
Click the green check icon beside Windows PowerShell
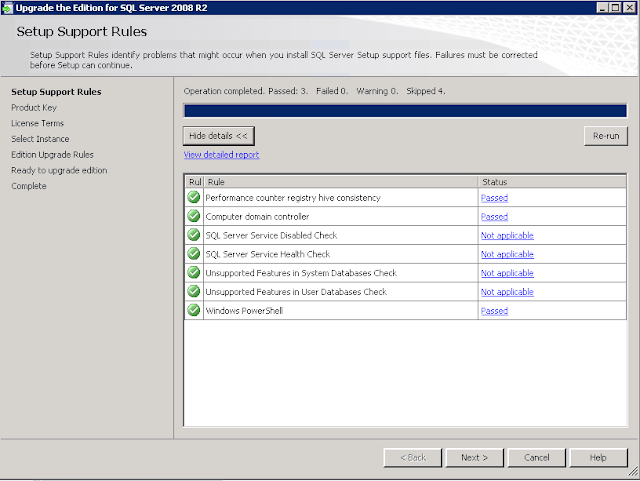(193, 310)
